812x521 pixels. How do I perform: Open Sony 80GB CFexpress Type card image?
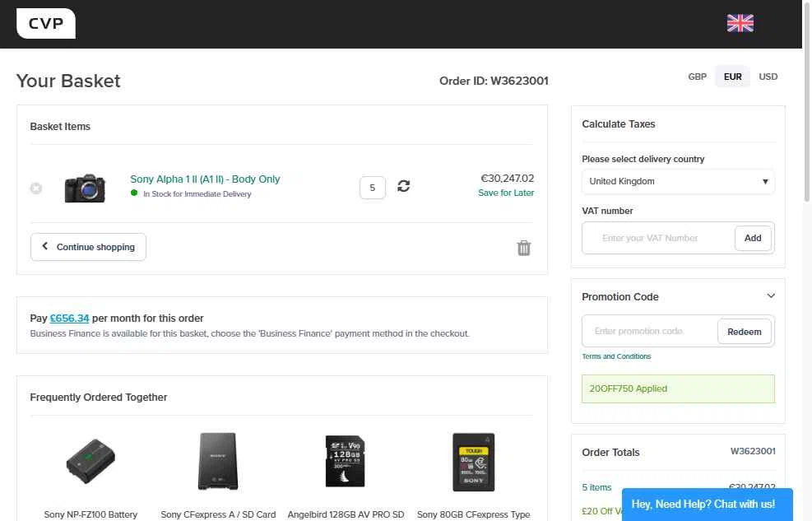(473, 462)
